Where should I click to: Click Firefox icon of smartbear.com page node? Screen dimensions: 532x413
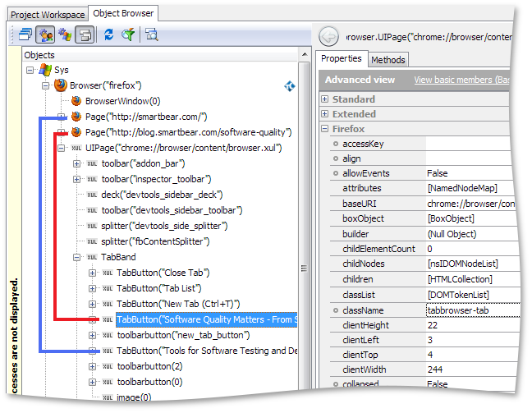click(x=76, y=117)
